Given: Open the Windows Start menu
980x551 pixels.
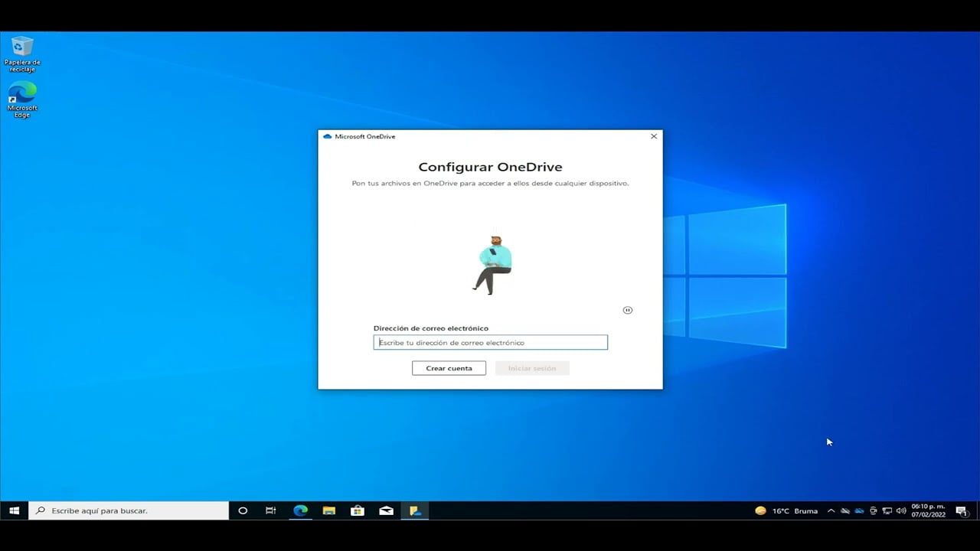Looking at the screenshot, I should pyautogui.click(x=14, y=510).
